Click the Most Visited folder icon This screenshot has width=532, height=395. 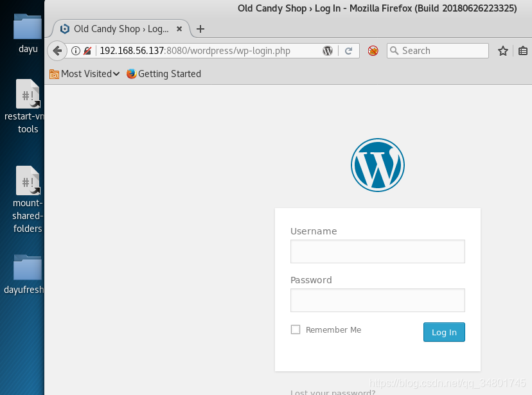point(54,74)
